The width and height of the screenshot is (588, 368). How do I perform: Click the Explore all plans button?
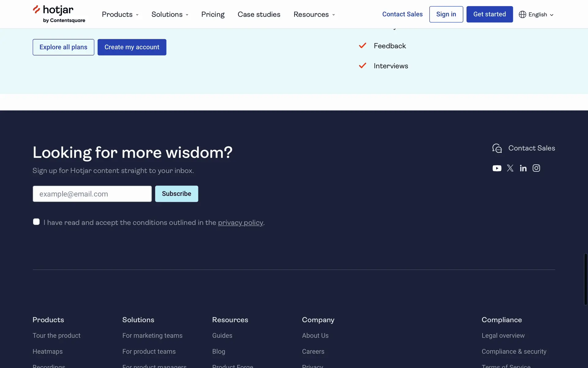[x=63, y=47]
